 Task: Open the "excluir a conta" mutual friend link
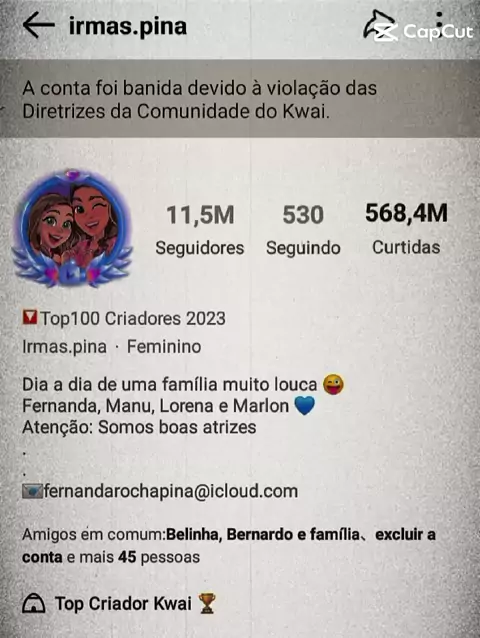click(x=229, y=546)
